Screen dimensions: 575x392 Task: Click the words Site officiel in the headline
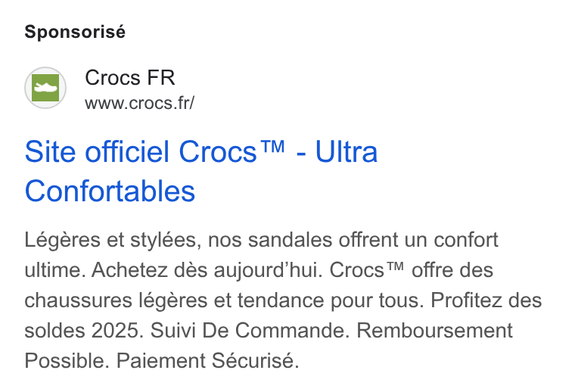click(x=97, y=151)
